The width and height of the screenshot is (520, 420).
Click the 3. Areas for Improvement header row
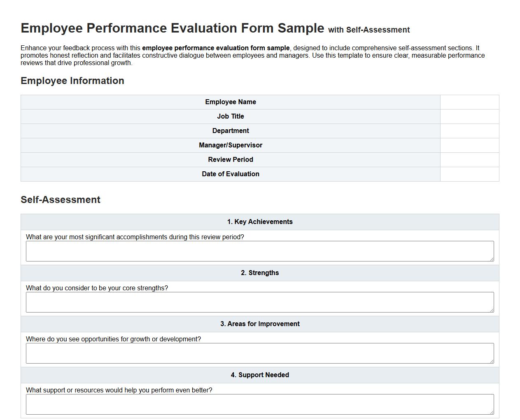click(259, 324)
